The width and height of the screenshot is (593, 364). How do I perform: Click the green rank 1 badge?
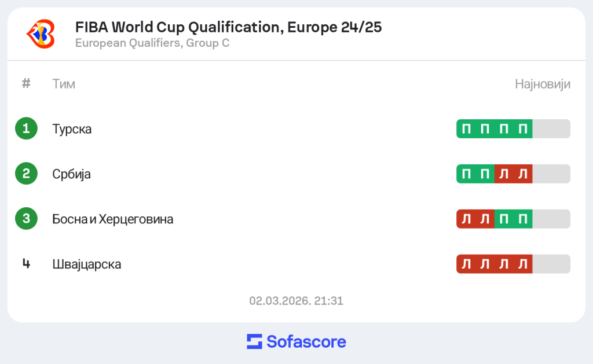point(26,128)
